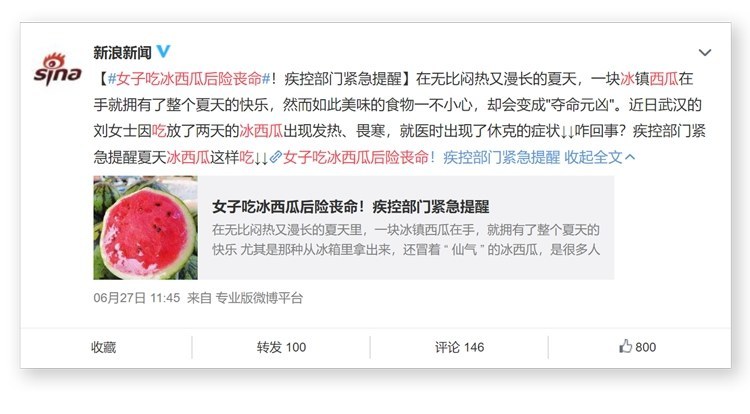750x414 pixels.
Task: Click 冰镇西瓜 keyword in first line
Action: (x=649, y=78)
